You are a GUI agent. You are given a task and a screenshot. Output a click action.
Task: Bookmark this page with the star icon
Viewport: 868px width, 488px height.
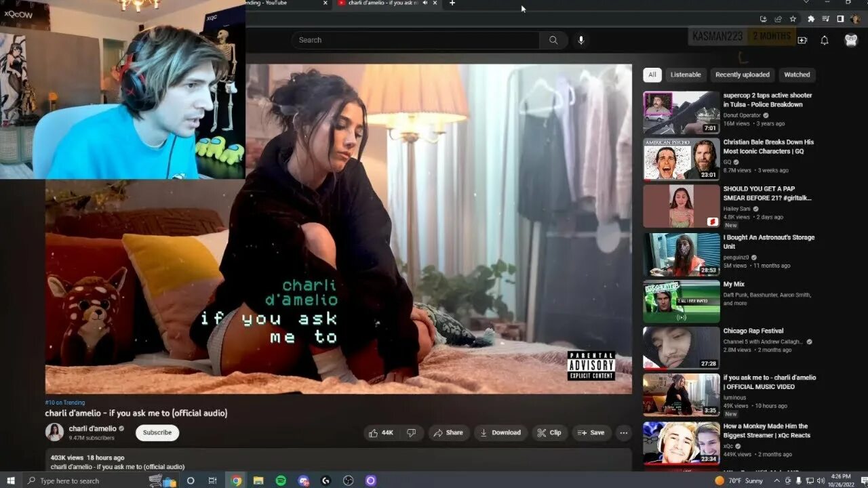point(793,19)
